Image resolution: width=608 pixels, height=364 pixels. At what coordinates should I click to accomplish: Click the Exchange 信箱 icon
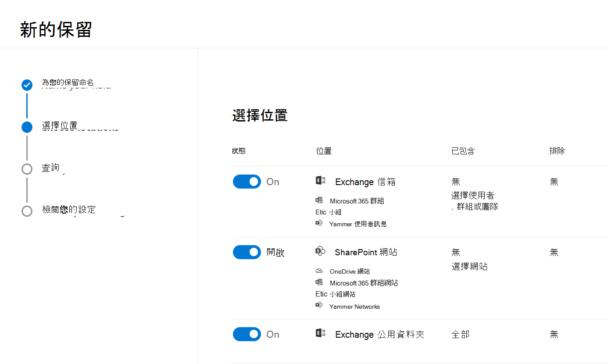[x=320, y=181]
